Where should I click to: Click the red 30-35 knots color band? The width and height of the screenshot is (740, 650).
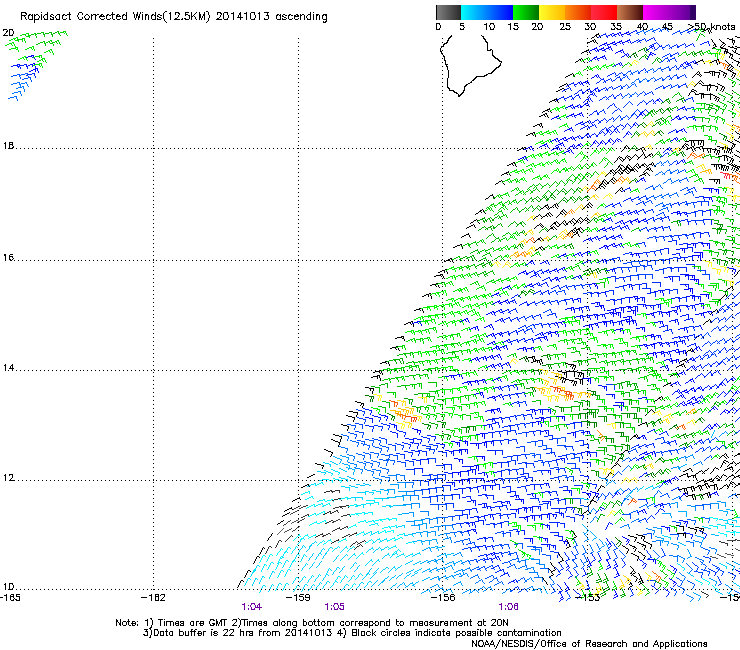604,12
